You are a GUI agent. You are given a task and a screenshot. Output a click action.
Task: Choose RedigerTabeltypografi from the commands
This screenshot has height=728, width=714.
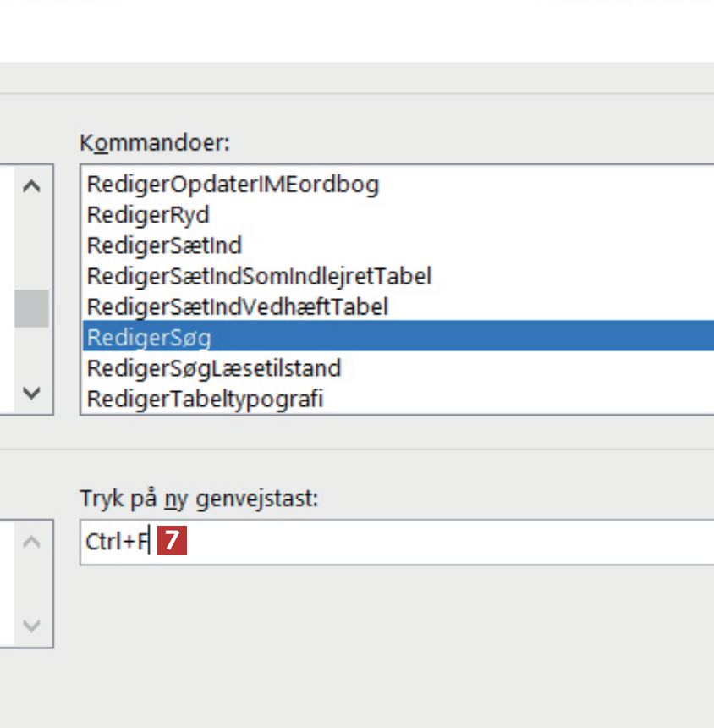pyautogui.click(x=205, y=398)
